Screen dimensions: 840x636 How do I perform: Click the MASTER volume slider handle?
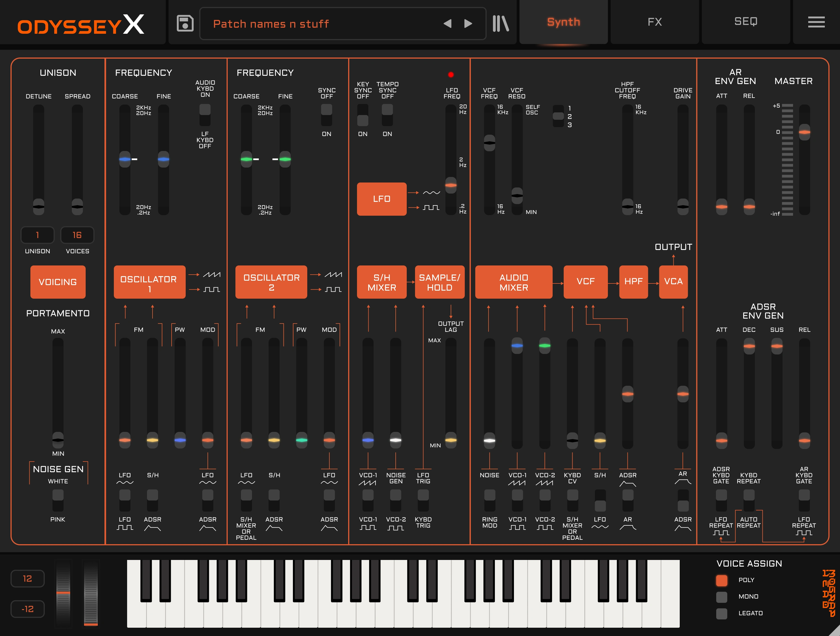pyautogui.click(x=805, y=132)
